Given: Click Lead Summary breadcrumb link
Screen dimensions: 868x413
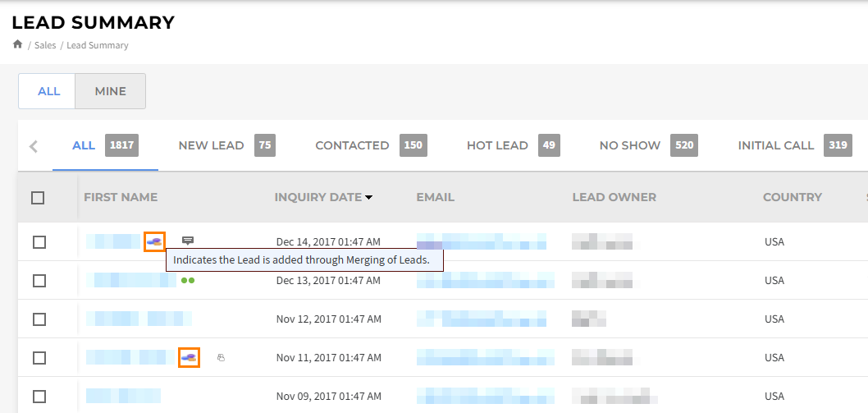Looking at the screenshot, I should point(98,45).
